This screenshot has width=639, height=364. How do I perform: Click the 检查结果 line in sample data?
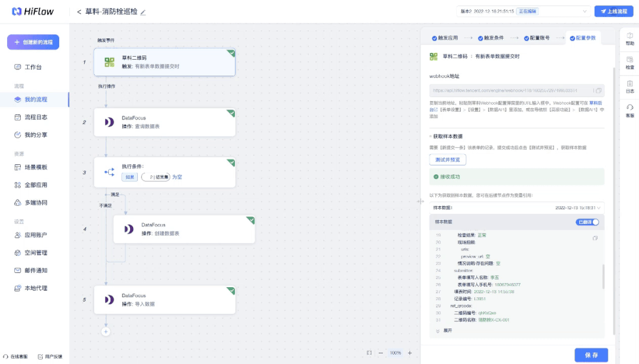tap(472, 235)
